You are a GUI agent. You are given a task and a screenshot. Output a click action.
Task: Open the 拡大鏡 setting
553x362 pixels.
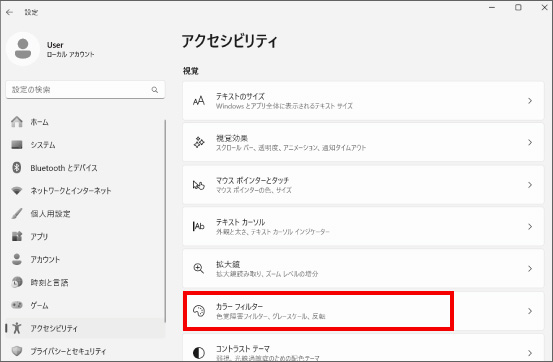tap(363, 269)
